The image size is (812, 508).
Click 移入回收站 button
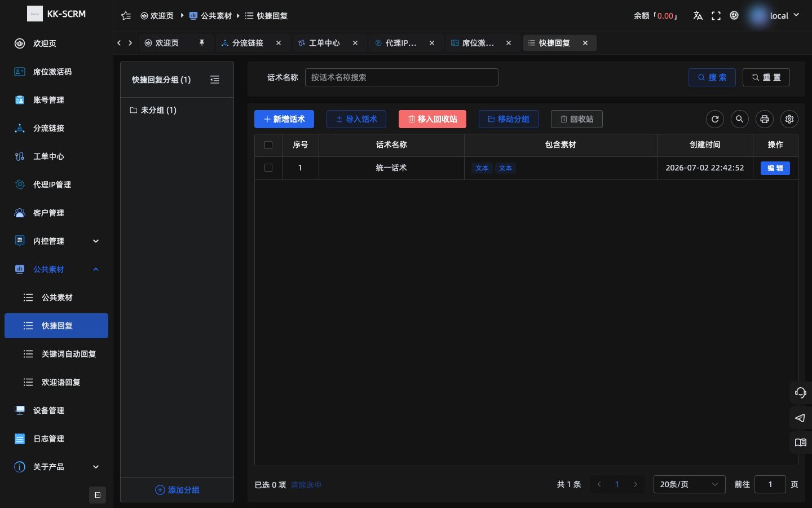coord(433,119)
